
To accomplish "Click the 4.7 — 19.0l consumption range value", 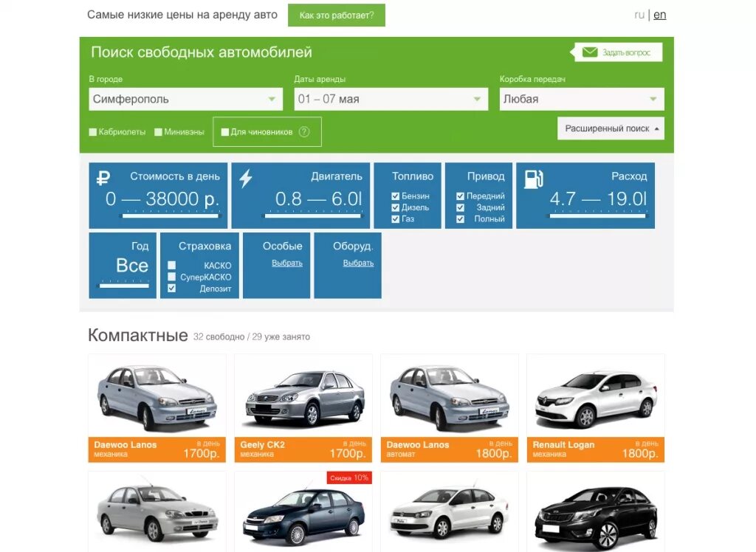I will [x=598, y=199].
